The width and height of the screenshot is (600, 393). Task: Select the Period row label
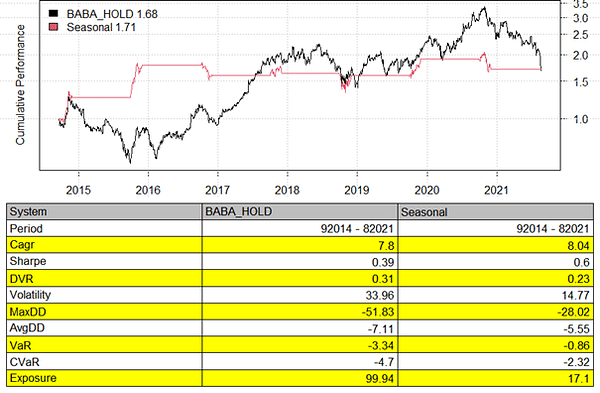[x=26, y=228]
